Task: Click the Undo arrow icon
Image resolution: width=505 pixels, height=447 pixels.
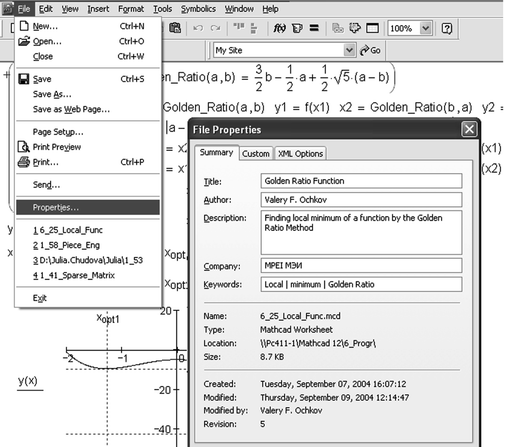Action: tap(198, 28)
